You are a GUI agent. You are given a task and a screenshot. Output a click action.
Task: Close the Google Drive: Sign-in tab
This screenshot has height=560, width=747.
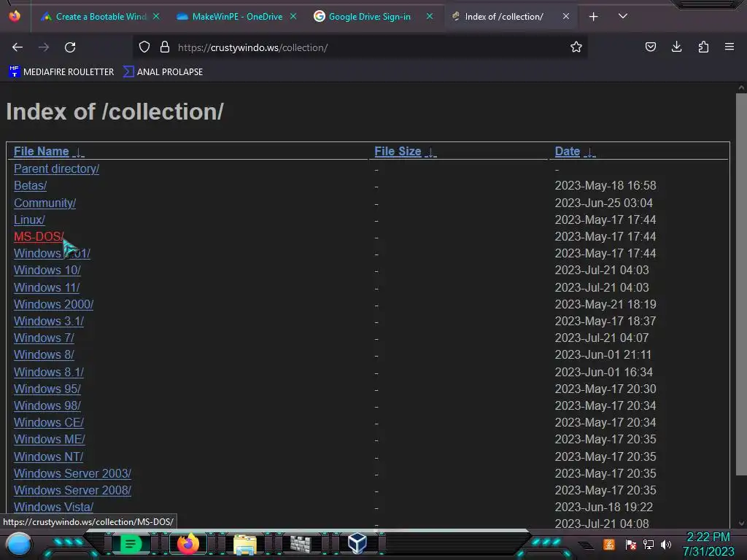[429, 16]
